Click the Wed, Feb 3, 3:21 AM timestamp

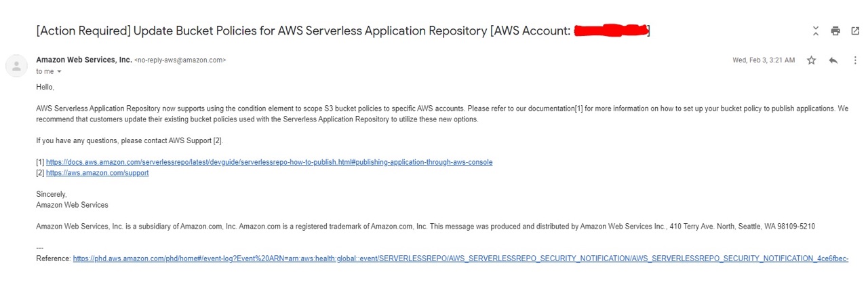(x=764, y=60)
